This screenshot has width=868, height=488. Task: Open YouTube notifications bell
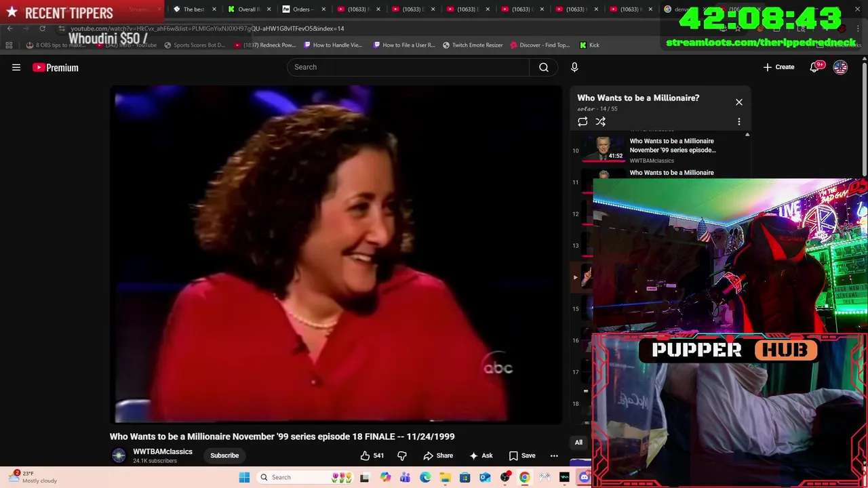[814, 67]
